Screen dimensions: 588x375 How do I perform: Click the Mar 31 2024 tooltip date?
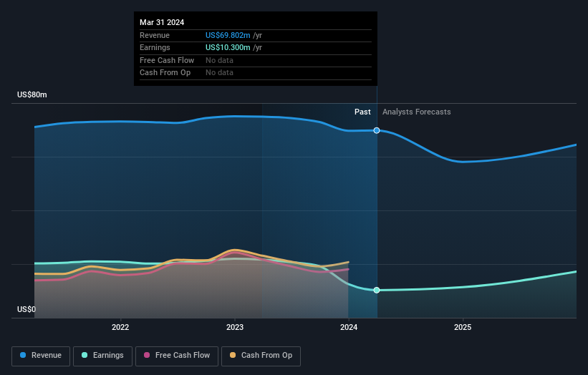(x=162, y=22)
